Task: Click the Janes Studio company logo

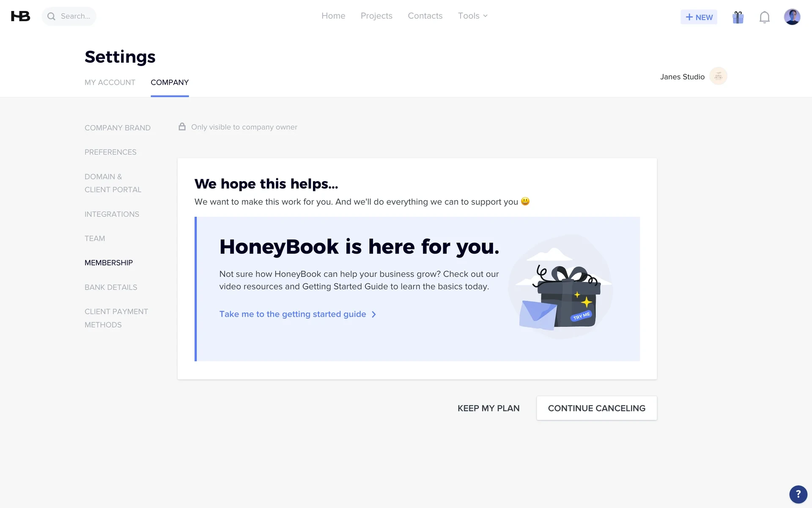Action: click(x=718, y=76)
